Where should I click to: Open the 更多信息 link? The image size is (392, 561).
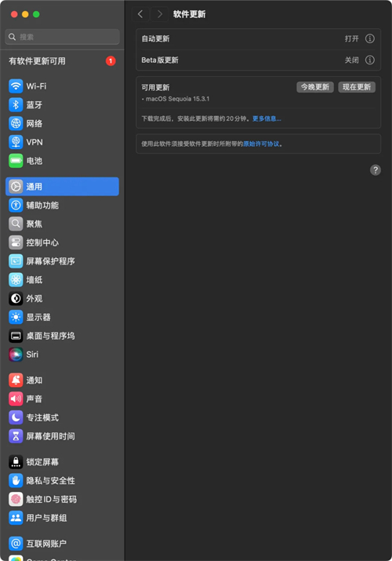point(267,118)
